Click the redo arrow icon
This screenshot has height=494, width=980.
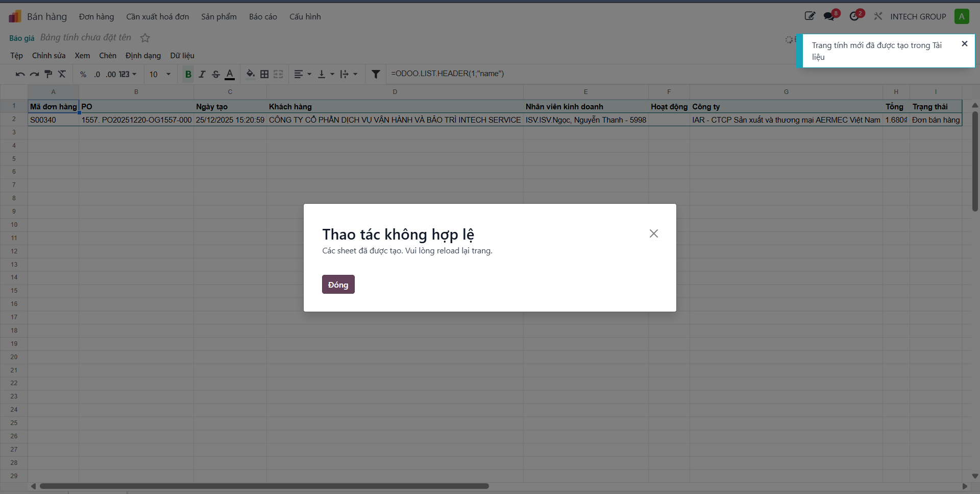(x=34, y=74)
